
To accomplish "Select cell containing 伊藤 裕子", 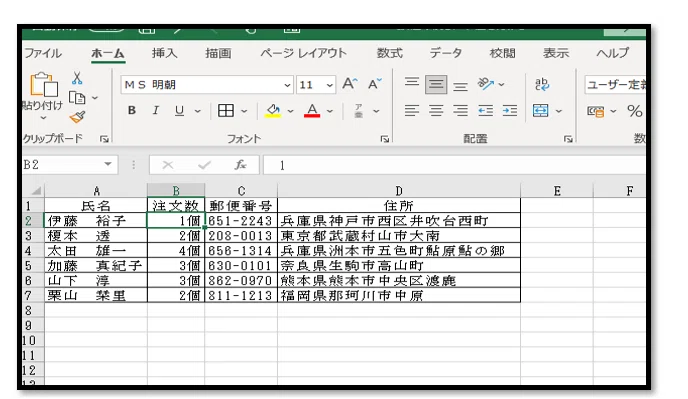I will (96, 220).
